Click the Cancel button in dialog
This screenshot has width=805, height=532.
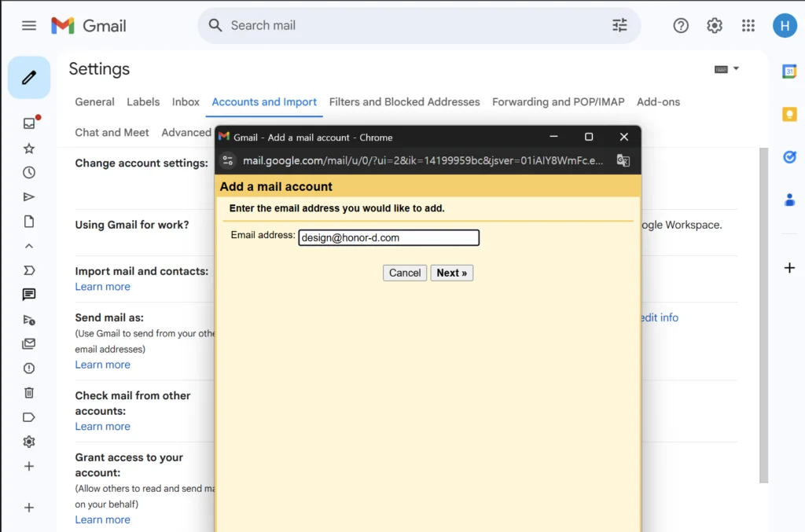[405, 273]
